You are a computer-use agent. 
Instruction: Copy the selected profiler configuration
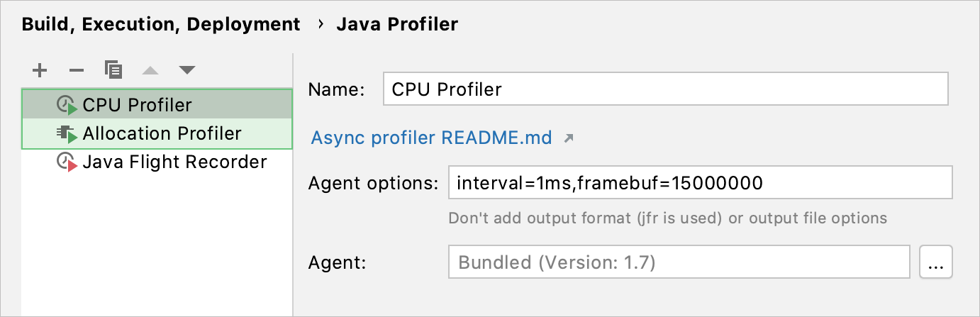coord(113,69)
